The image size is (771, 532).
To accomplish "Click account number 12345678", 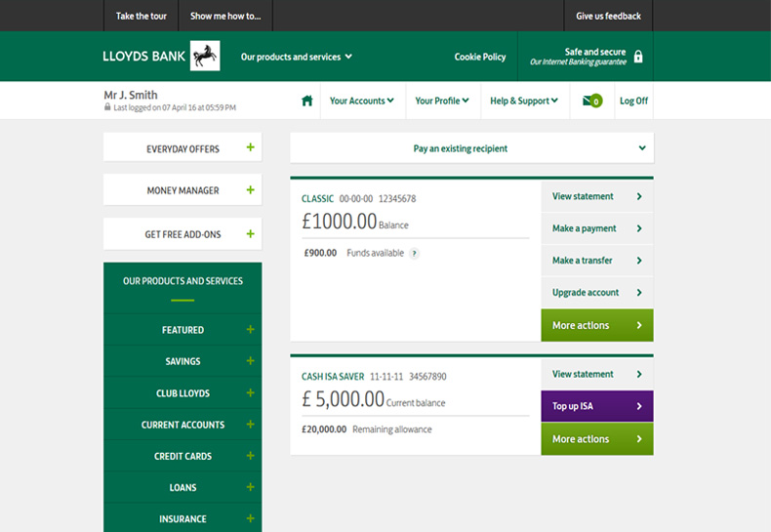I will click(x=397, y=198).
